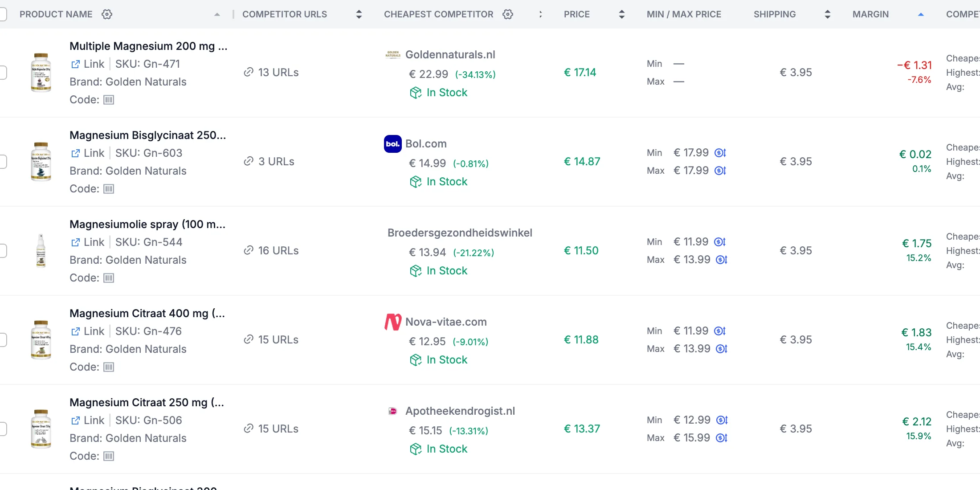Click the Nova-vitae.com logo icon

(393, 322)
